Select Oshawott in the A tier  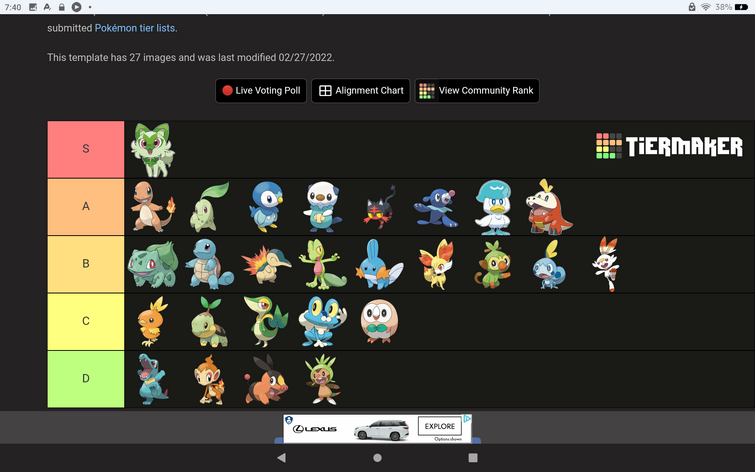[323, 207]
